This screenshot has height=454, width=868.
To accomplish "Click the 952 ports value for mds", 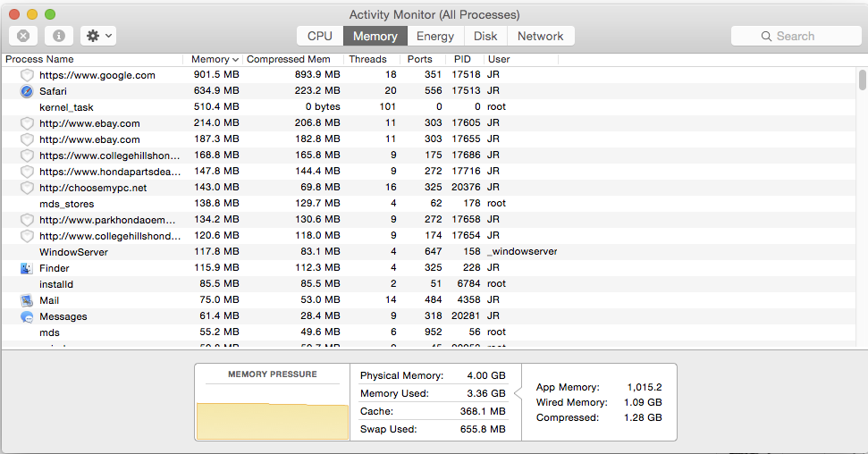I will coord(433,332).
